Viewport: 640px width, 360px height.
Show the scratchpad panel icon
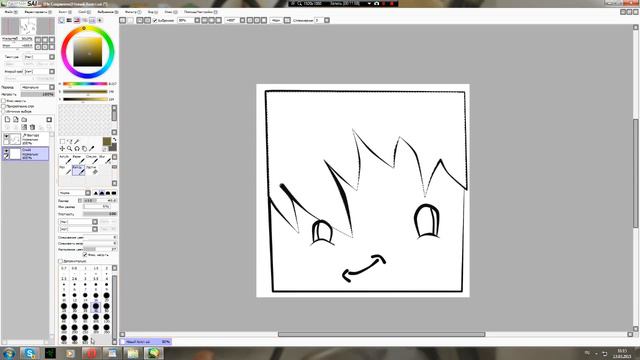[100, 20]
